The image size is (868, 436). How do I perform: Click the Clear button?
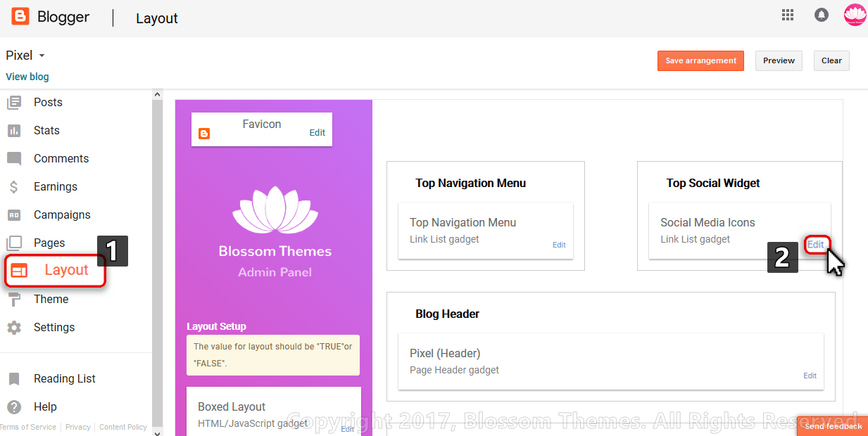831,60
